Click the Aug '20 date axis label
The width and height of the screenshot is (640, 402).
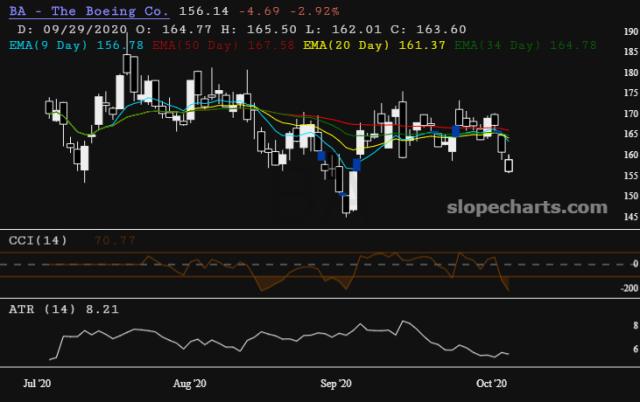(x=189, y=383)
